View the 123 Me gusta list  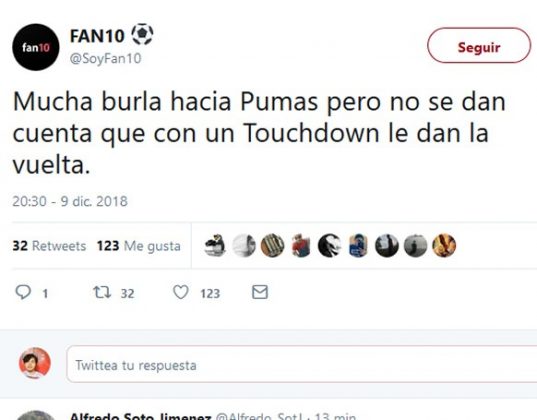coord(138,246)
